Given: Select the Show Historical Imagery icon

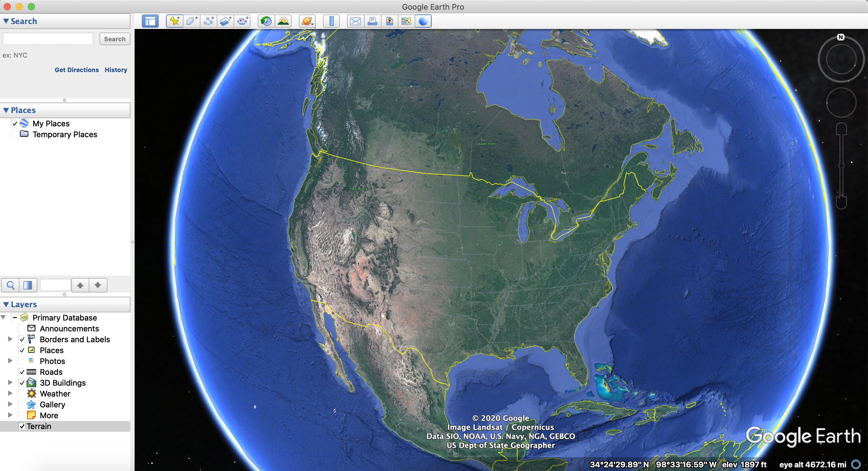Looking at the screenshot, I should [x=266, y=21].
